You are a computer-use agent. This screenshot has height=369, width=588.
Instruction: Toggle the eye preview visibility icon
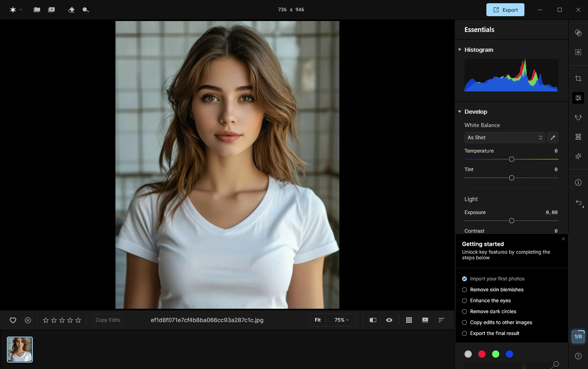point(389,320)
